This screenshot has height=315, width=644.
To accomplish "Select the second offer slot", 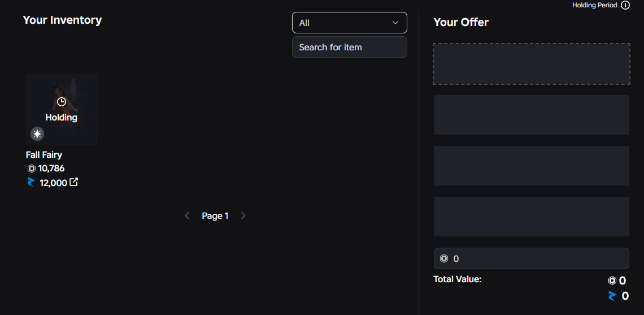I will (x=531, y=115).
